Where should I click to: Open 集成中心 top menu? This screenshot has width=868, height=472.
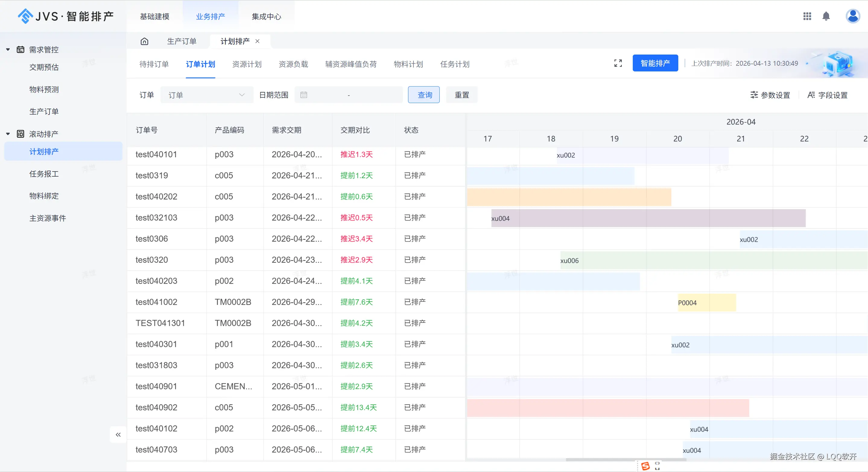[x=266, y=17]
